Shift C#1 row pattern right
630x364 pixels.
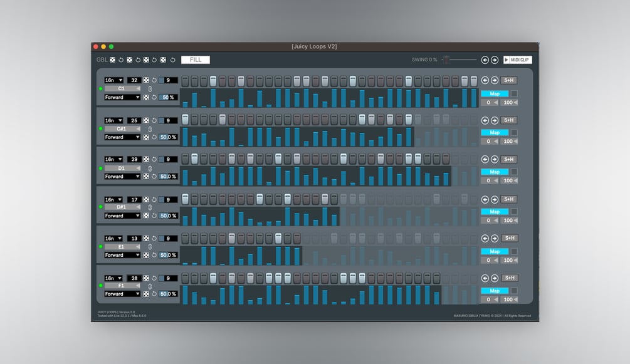click(495, 120)
